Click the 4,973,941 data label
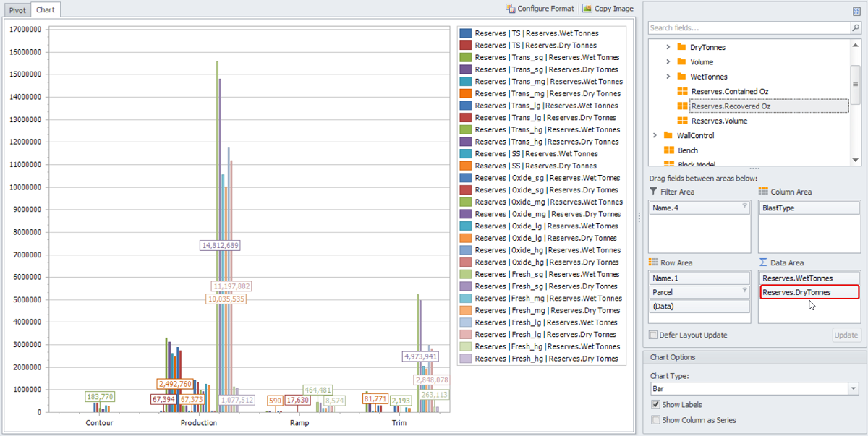Image resolution: width=868 pixels, height=436 pixels. point(420,356)
